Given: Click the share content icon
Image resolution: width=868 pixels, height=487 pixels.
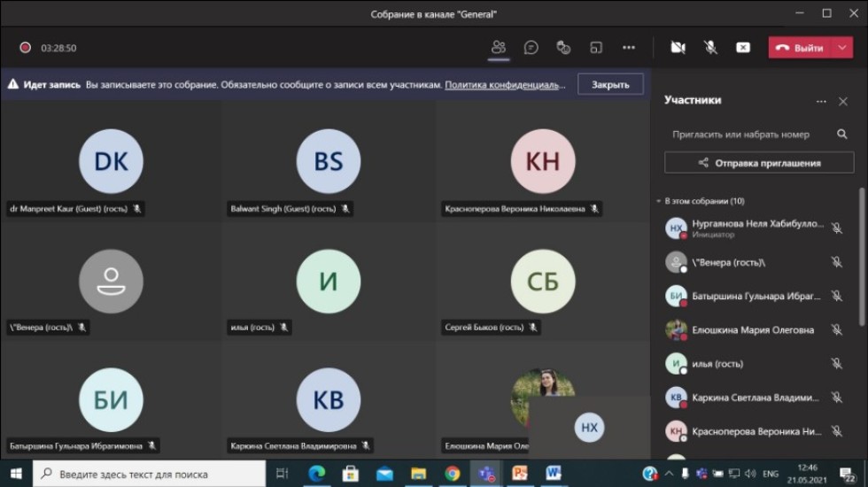Looking at the screenshot, I should coord(743,48).
